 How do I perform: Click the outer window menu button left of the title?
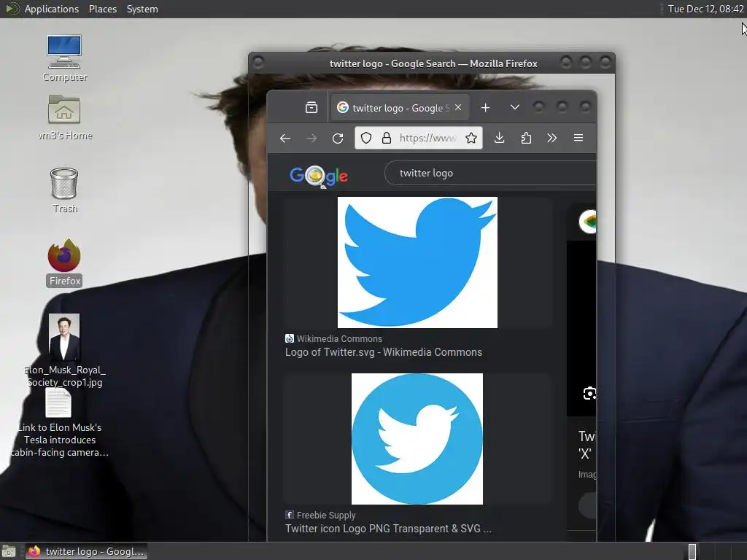click(258, 63)
